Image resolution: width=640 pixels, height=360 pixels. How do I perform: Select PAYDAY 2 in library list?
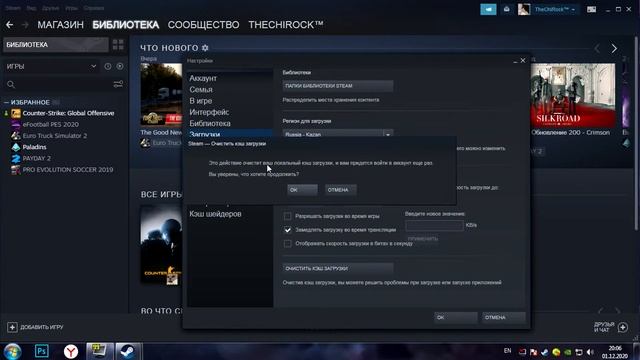(x=37, y=158)
